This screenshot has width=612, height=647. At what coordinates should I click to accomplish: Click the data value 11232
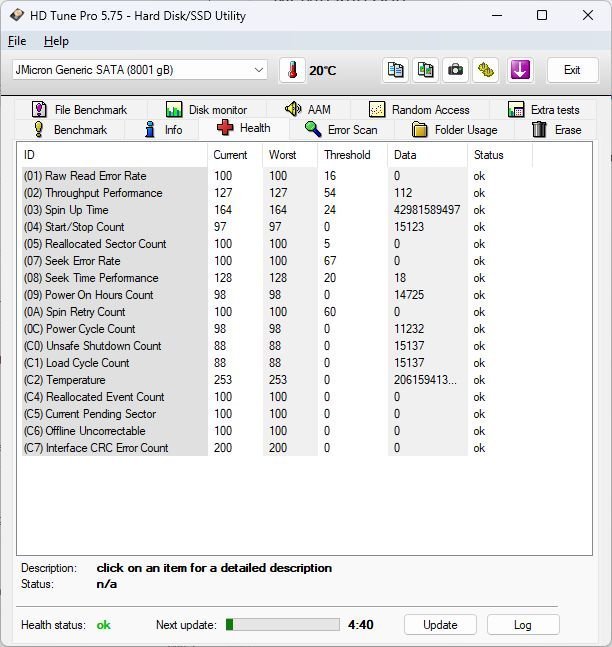click(x=409, y=328)
